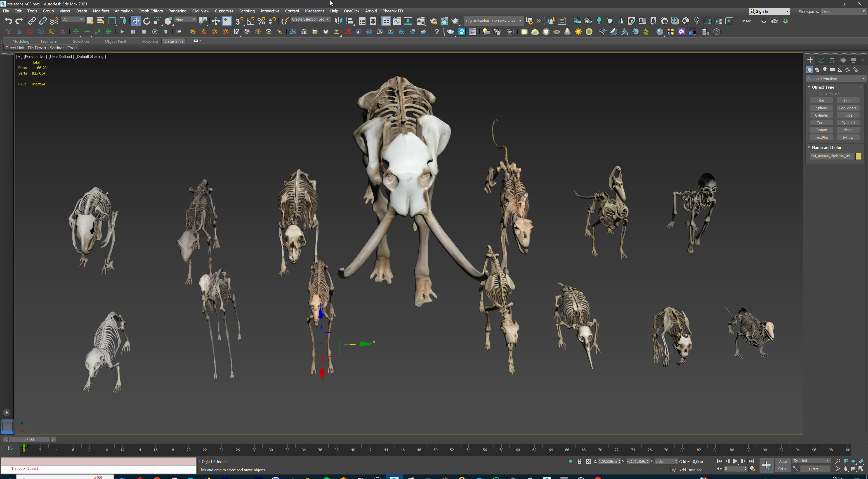The width and height of the screenshot is (868, 479).
Task: Show Lights category in Create panel
Action: [825, 70]
